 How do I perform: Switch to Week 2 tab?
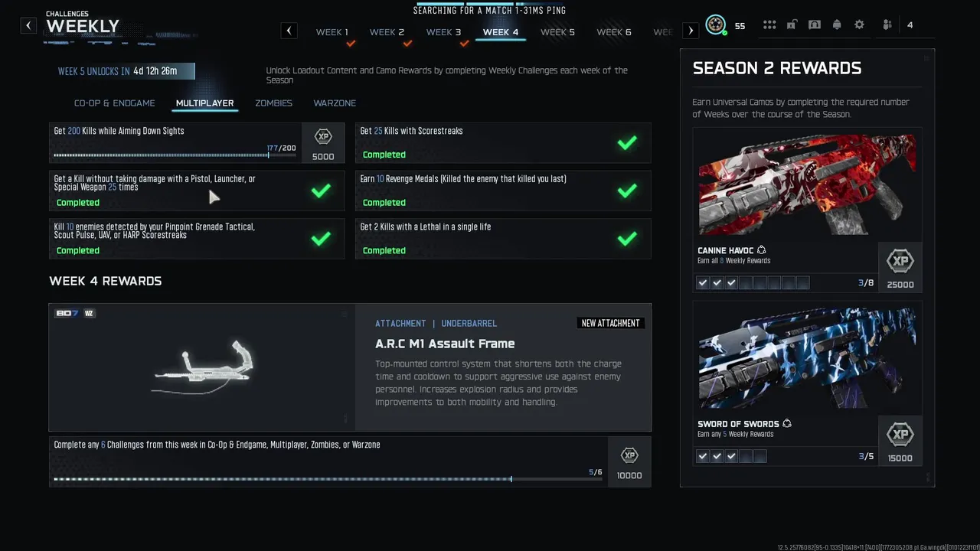point(387,32)
